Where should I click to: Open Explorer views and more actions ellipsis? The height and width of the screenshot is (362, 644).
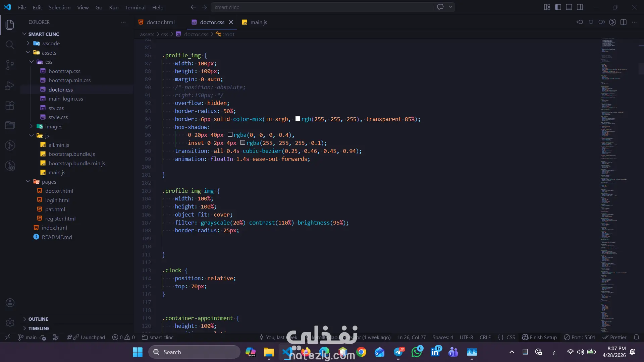(123, 22)
